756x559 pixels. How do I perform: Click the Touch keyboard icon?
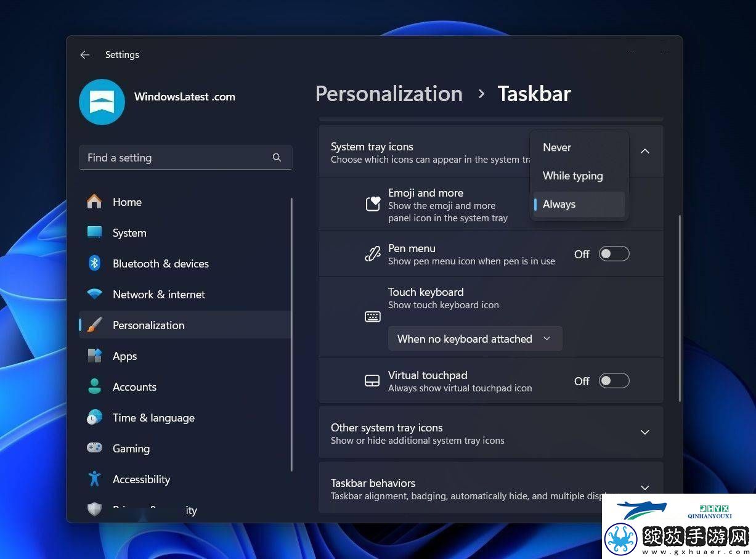[373, 317]
